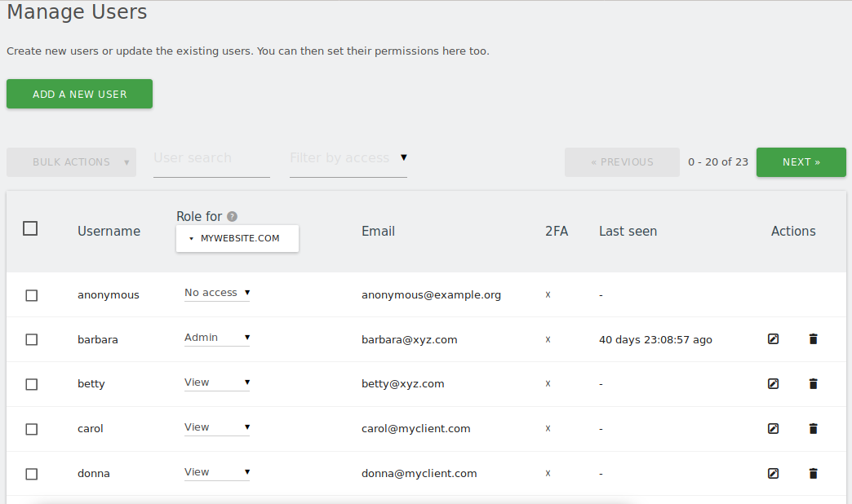
Task: Select the checkbox for betty's row
Action: [31, 384]
